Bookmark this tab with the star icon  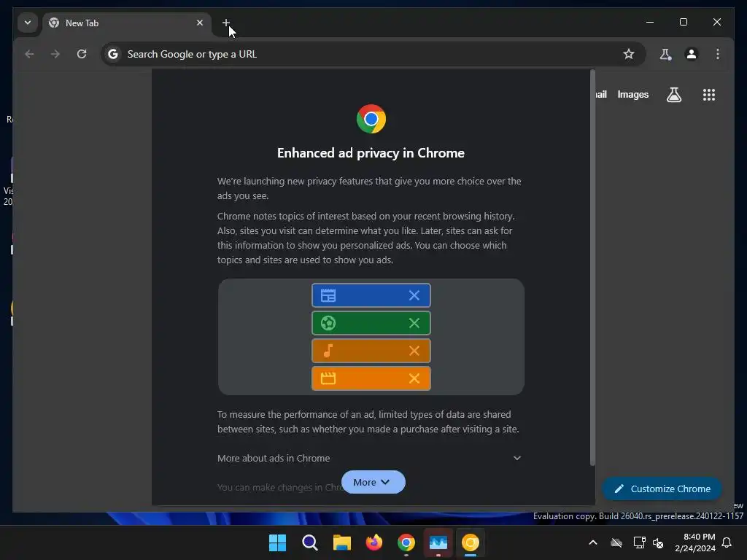click(x=628, y=54)
